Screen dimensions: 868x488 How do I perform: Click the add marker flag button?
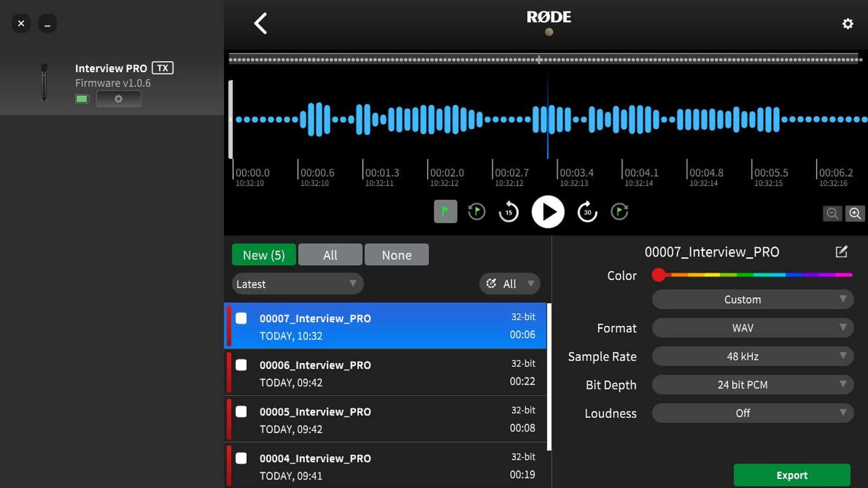point(445,211)
